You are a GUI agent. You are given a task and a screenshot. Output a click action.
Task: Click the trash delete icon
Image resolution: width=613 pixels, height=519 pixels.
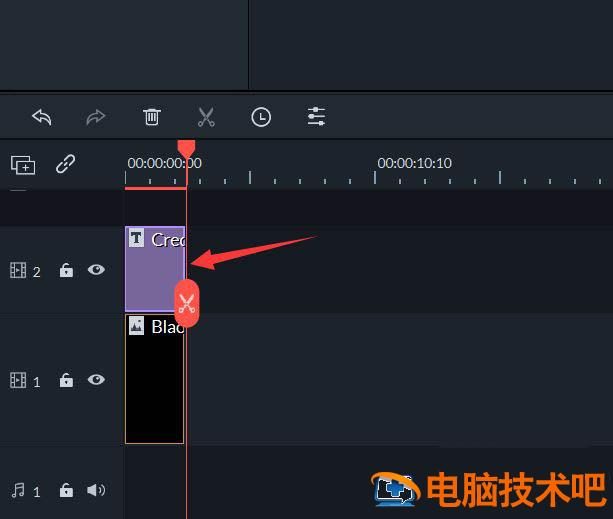point(151,117)
